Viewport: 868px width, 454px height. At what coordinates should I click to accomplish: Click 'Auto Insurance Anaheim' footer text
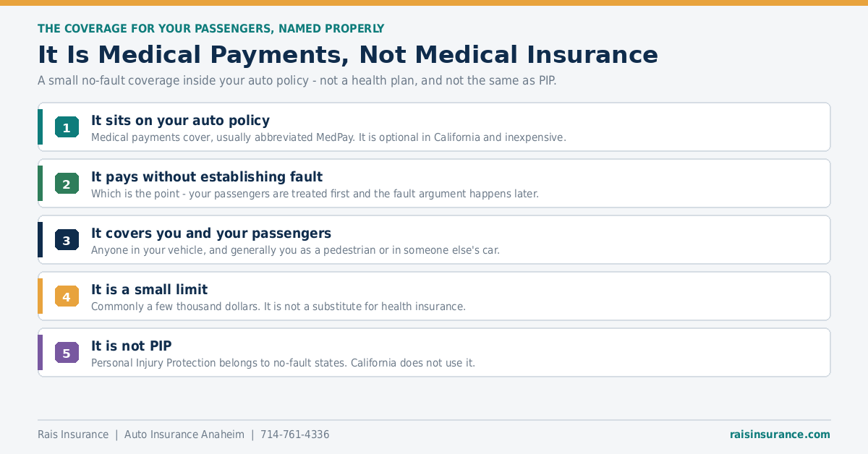point(184,434)
